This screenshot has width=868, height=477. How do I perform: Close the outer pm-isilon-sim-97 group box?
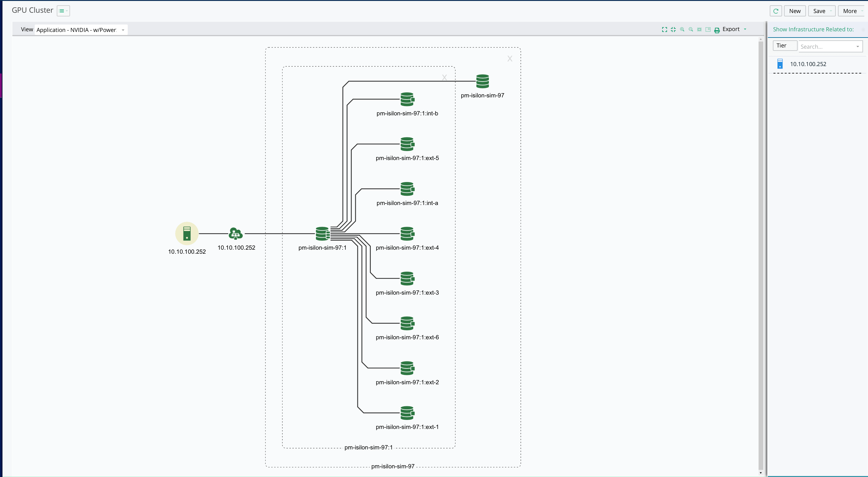coord(510,59)
